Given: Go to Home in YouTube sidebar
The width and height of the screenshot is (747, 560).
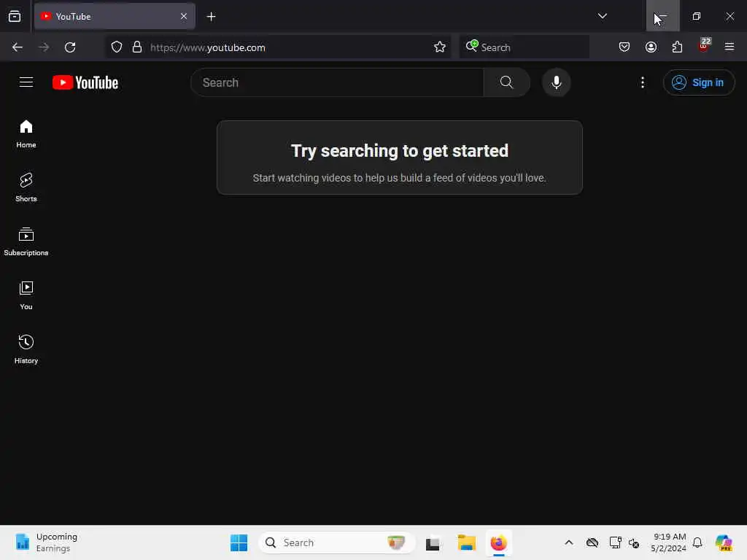Looking at the screenshot, I should (x=26, y=134).
